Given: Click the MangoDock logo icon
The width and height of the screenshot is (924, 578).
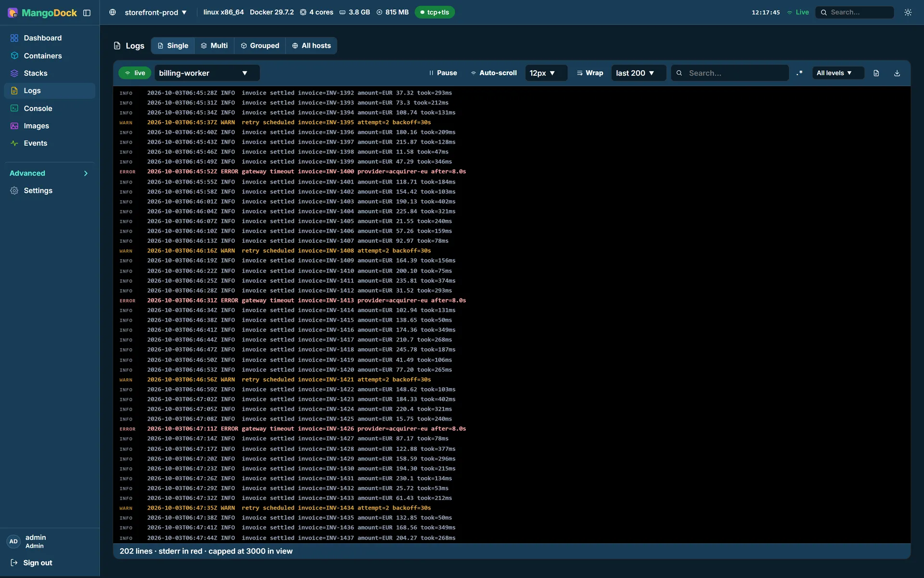Looking at the screenshot, I should coord(13,13).
